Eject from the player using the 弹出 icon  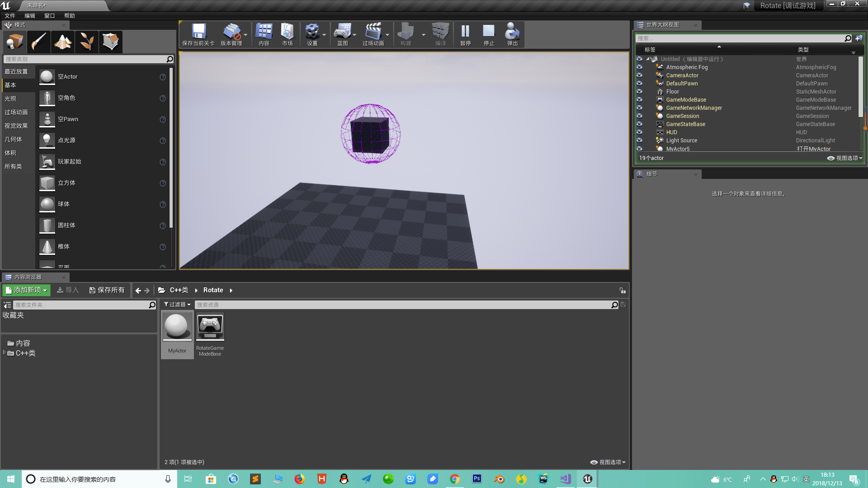[x=512, y=34]
